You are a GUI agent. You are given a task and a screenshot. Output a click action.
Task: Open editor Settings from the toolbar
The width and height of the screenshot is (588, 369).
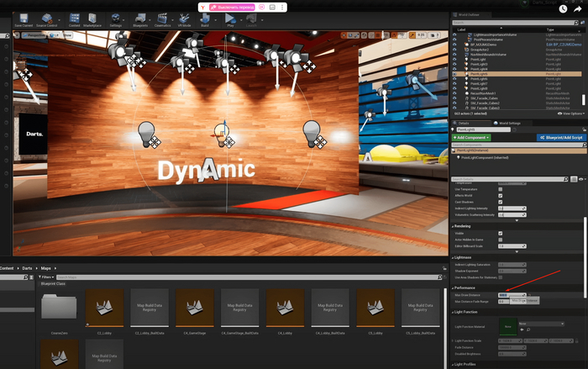[116, 18]
